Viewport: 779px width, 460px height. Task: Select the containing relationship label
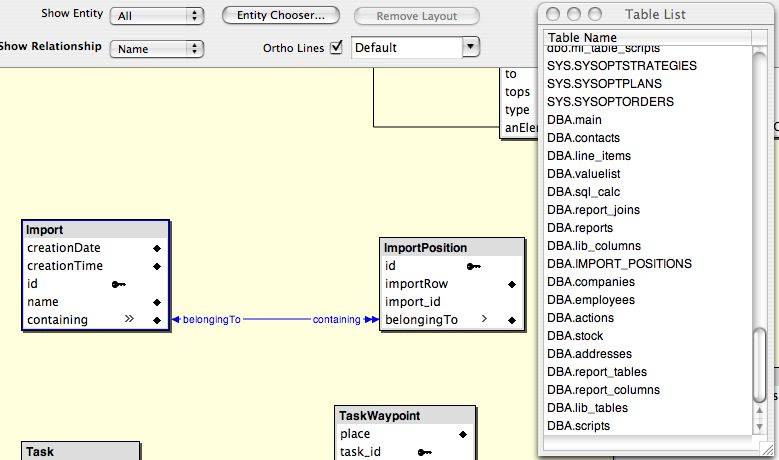pos(336,319)
